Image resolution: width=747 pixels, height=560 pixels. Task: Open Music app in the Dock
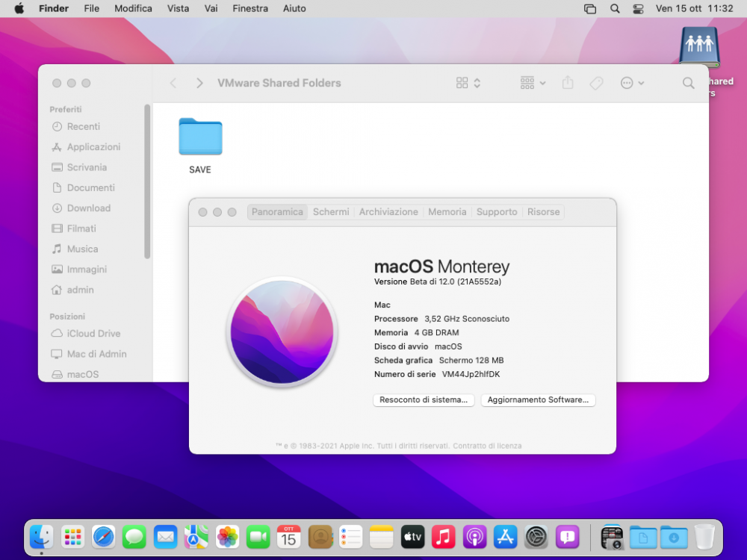tap(444, 537)
